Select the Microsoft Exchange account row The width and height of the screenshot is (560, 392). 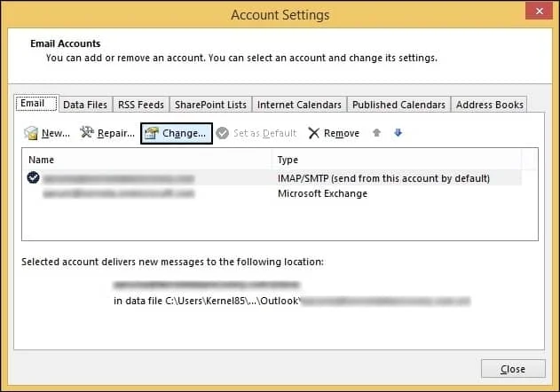click(273, 193)
